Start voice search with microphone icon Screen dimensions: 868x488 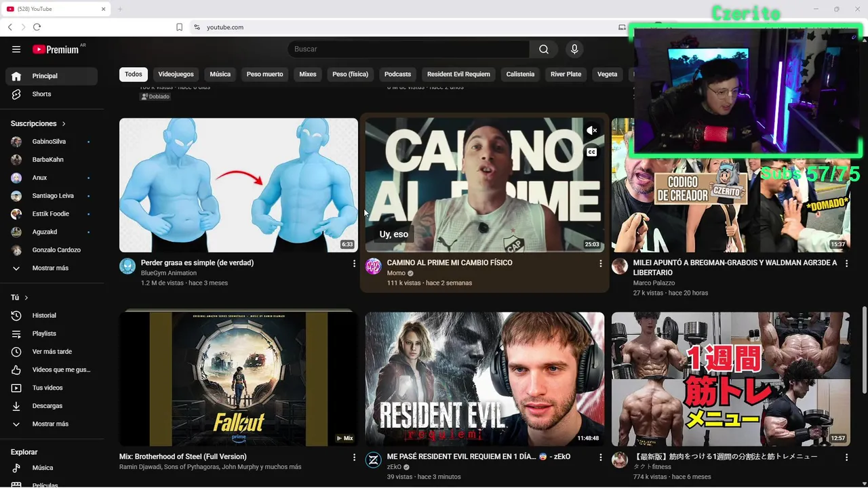(574, 49)
